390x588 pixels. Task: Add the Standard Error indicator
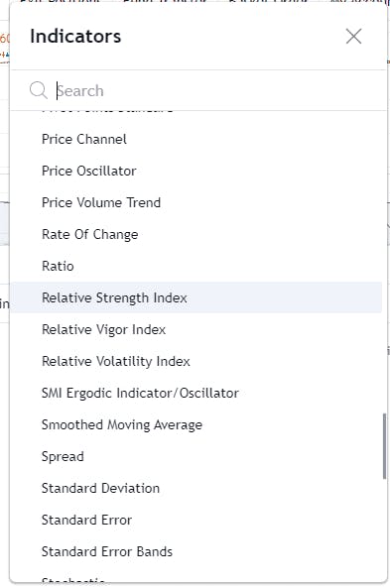pos(196,520)
